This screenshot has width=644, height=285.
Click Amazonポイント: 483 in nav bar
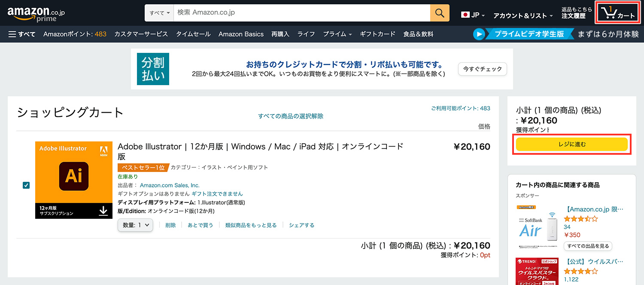tap(75, 34)
